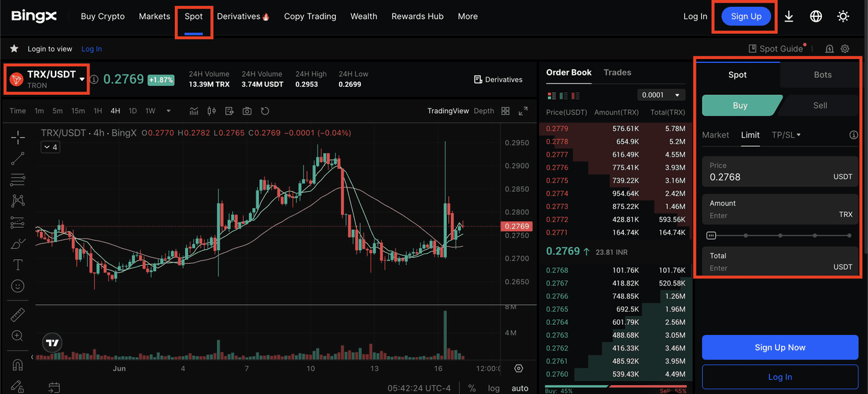This screenshot has height=394, width=868.
Task: Switch the chart to Depth view
Action: coord(484,111)
